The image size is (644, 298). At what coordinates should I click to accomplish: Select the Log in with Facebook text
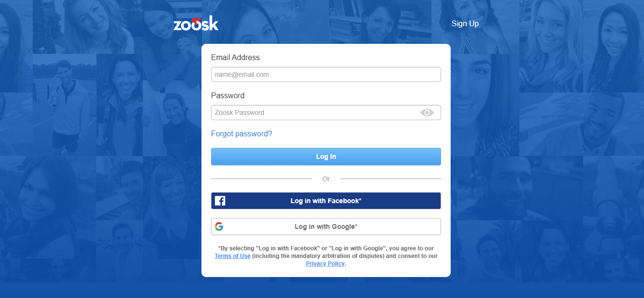pyautogui.click(x=326, y=201)
